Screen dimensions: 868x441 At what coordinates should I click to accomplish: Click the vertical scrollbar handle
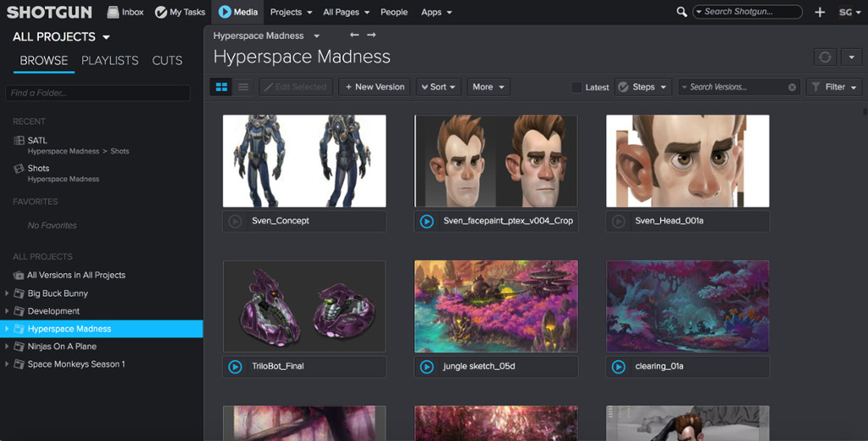tap(865, 111)
